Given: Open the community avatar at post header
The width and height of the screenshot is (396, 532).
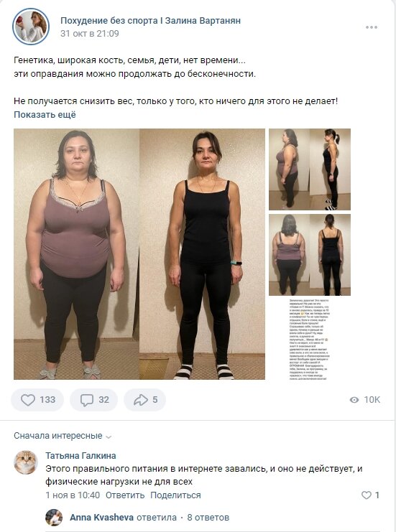Looking at the screenshot, I should click(x=31, y=27).
